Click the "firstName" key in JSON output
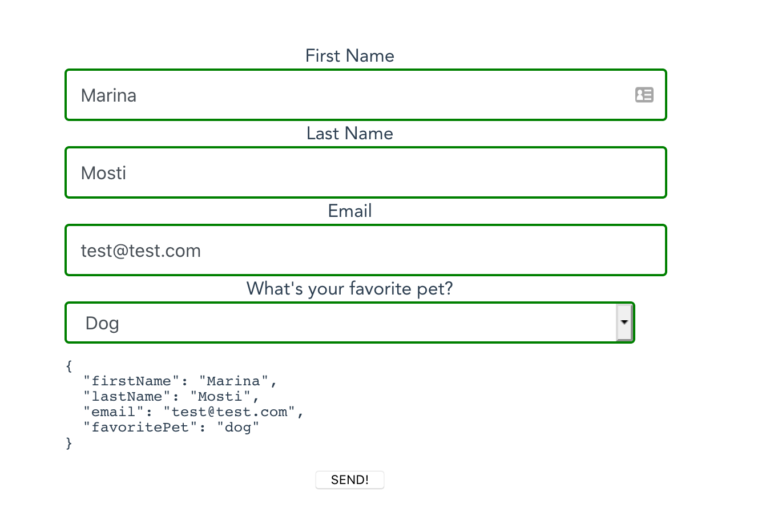The width and height of the screenshot is (774, 532). coord(131,381)
